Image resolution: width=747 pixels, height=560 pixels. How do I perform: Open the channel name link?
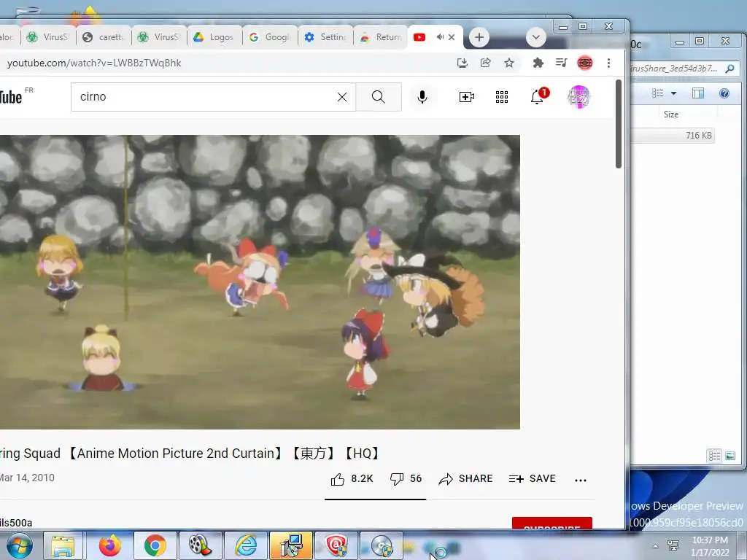pos(16,523)
